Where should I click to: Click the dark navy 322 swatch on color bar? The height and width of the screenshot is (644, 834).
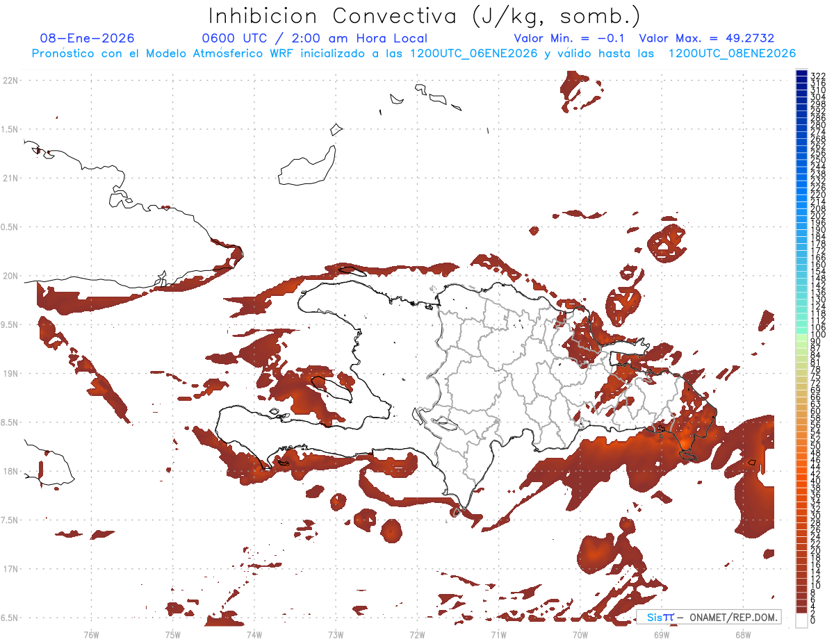(x=801, y=72)
